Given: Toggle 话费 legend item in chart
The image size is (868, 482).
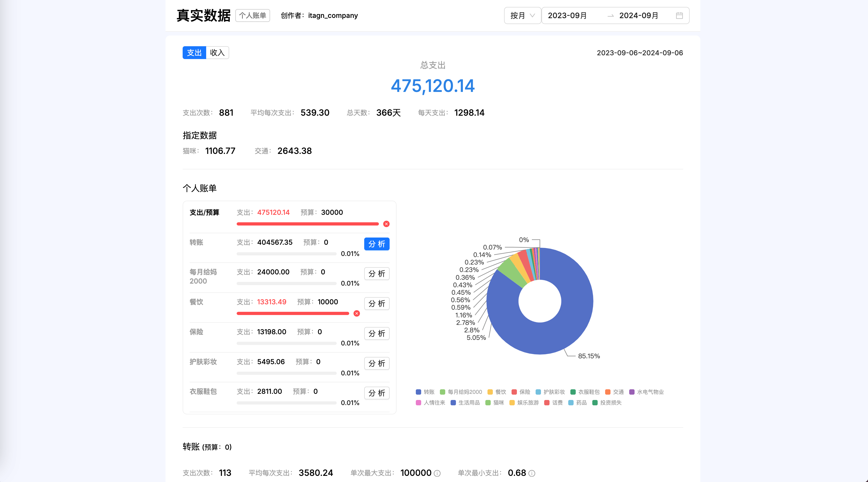Looking at the screenshot, I should click(554, 403).
